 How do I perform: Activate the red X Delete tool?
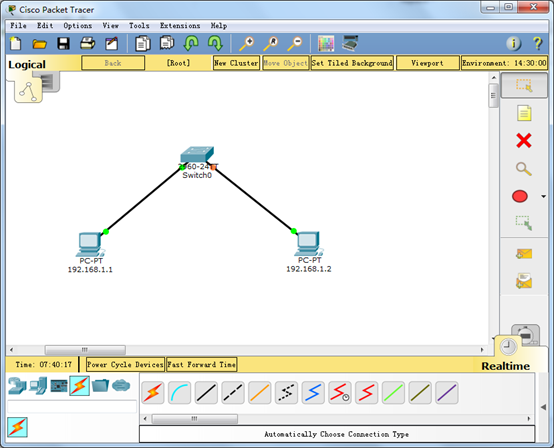pos(524,141)
